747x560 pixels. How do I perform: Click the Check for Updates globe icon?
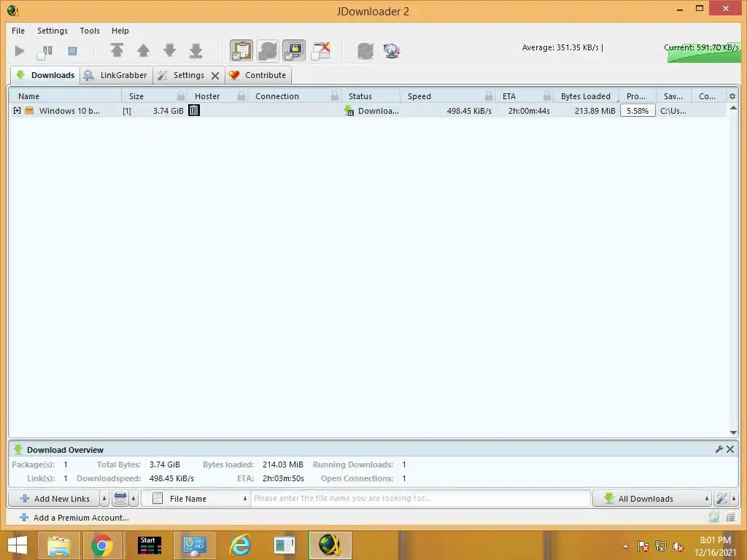point(392,50)
